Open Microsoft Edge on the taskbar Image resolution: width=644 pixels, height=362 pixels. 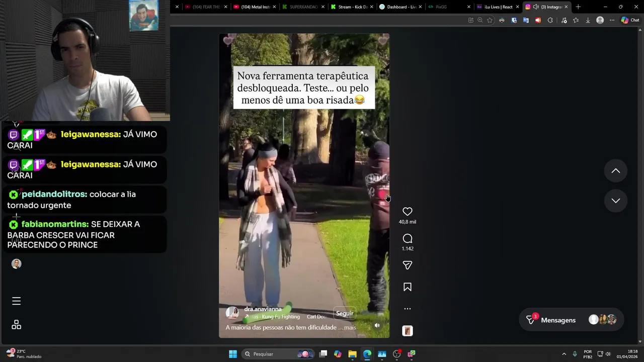coord(367,354)
